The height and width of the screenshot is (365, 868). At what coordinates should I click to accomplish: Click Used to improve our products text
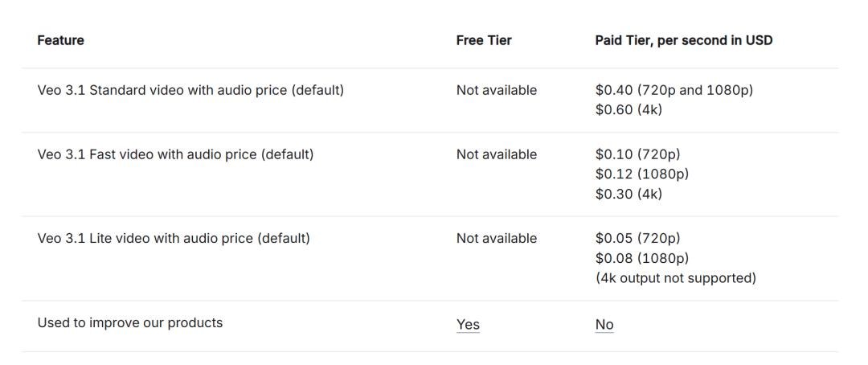coord(130,322)
